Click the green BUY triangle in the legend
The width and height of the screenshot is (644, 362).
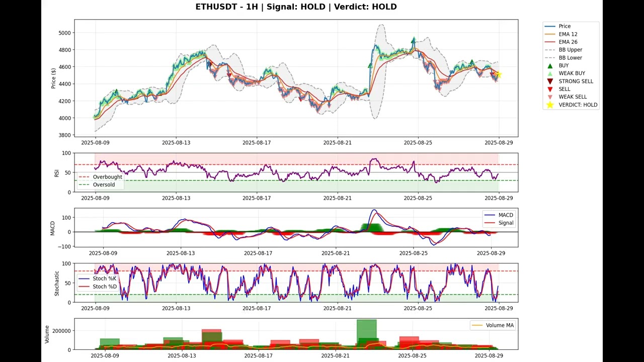tap(550, 65)
